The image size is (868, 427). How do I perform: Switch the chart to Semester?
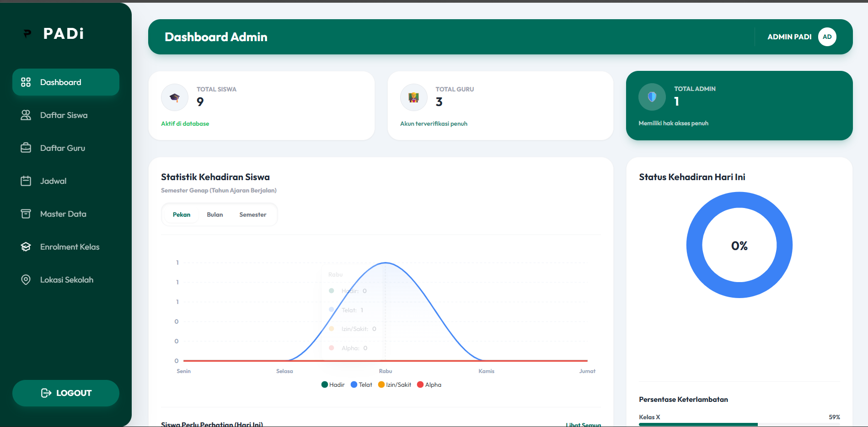[x=253, y=214]
